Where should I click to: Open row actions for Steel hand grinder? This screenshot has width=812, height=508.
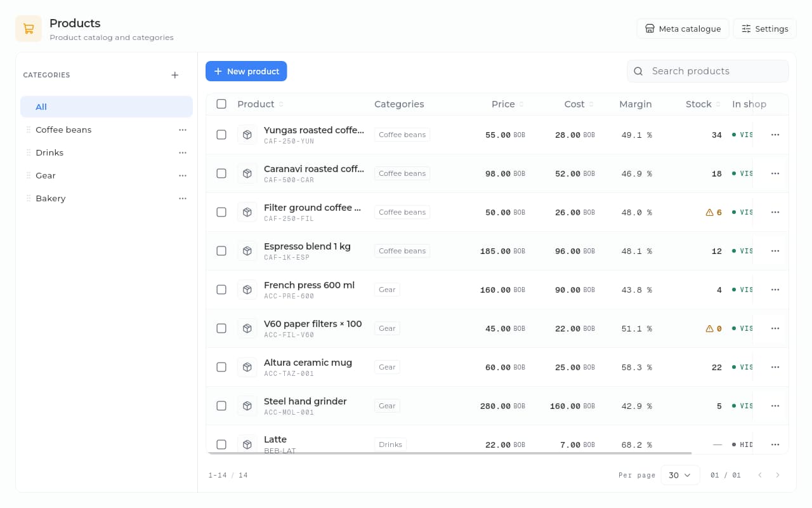[x=775, y=406]
